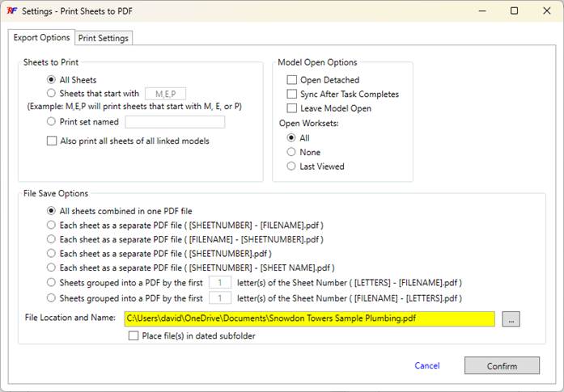564x392 pixels.
Task: Switch to the Print Settings tab
Action: point(103,38)
